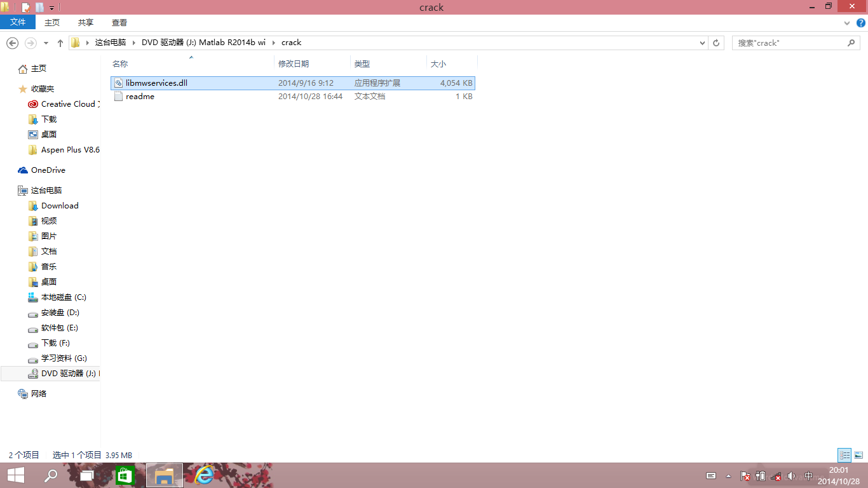
Task: Open 下载 (F:) drive
Action: point(55,343)
